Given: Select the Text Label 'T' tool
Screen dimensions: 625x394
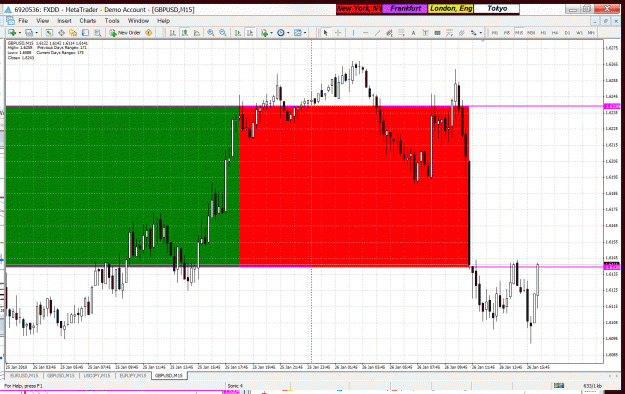Looking at the screenshot, I should point(425,33).
